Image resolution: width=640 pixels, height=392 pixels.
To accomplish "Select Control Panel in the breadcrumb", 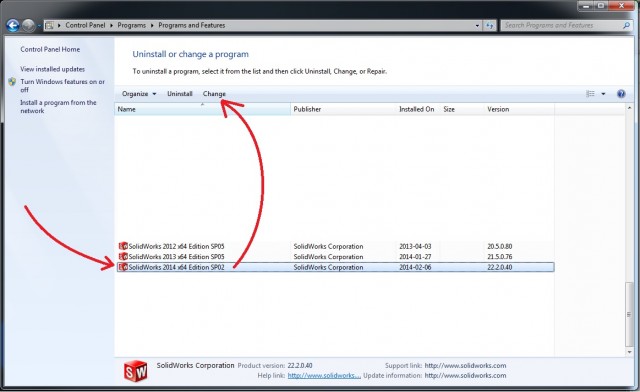I will click(85, 25).
